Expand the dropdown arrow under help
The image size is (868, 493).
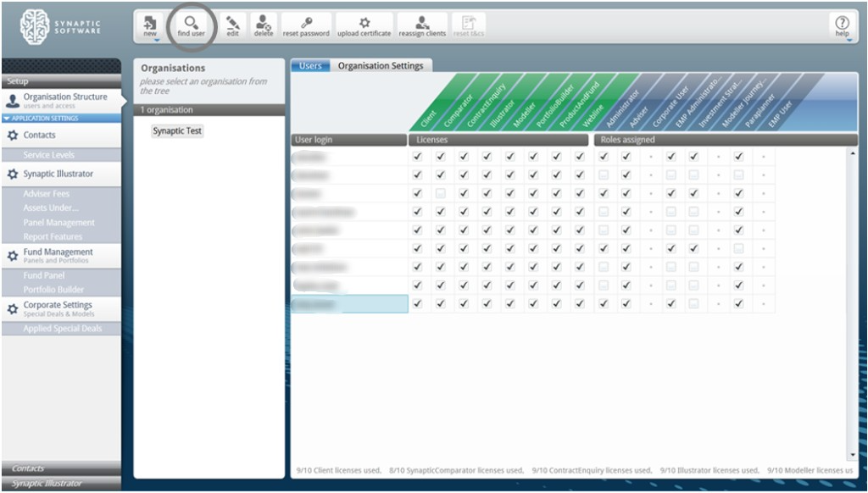[x=849, y=41]
